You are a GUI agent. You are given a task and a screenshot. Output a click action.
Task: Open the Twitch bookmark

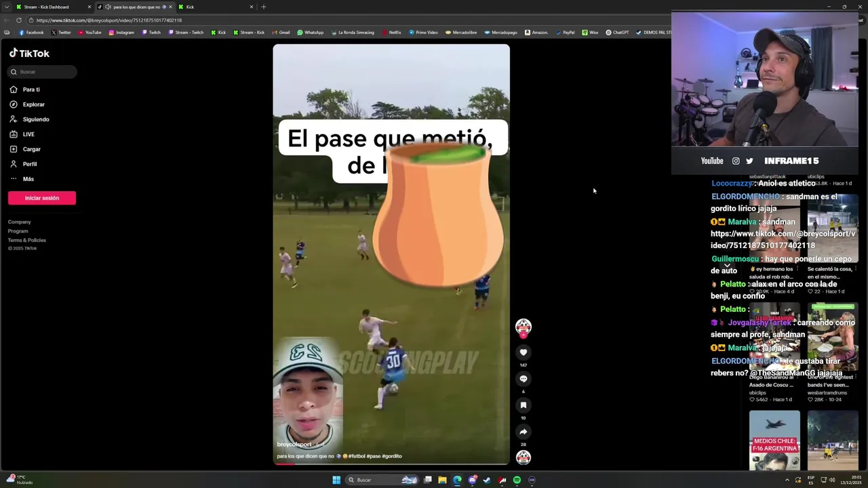pyautogui.click(x=151, y=33)
